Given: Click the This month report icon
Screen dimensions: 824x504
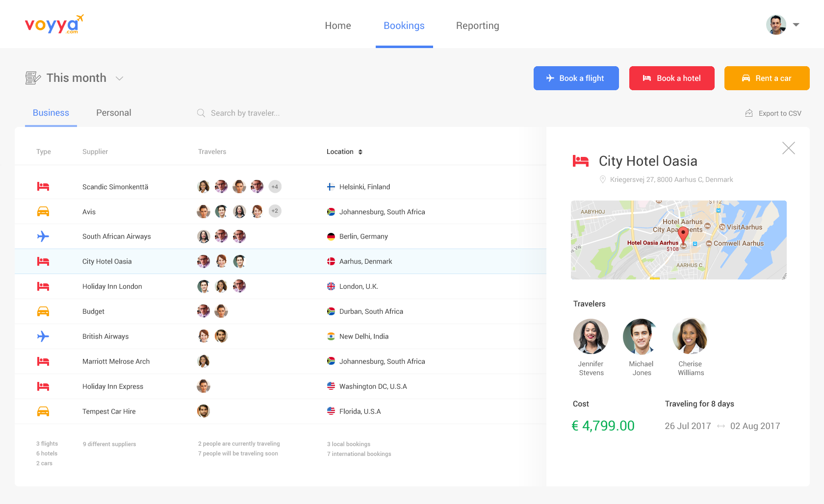Looking at the screenshot, I should pyautogui.click(x=33, y=78).
